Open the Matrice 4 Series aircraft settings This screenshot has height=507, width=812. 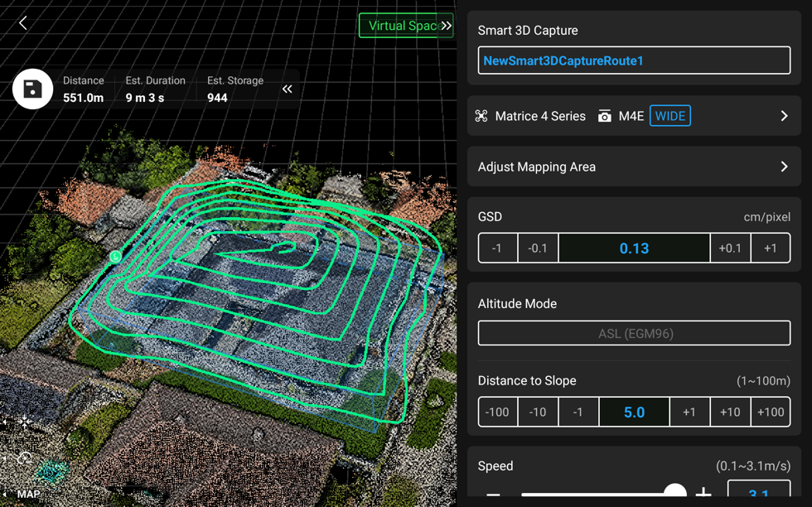click(x=784, y=116)
